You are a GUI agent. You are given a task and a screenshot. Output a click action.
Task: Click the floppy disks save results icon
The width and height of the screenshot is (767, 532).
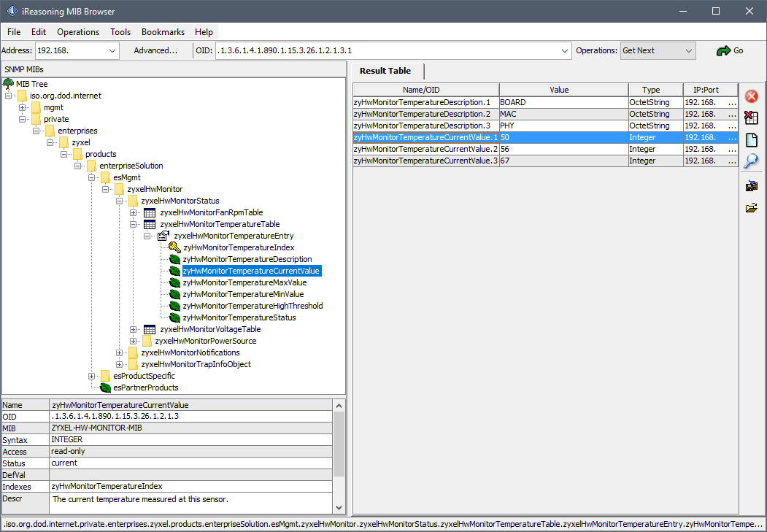pos(751,186)
